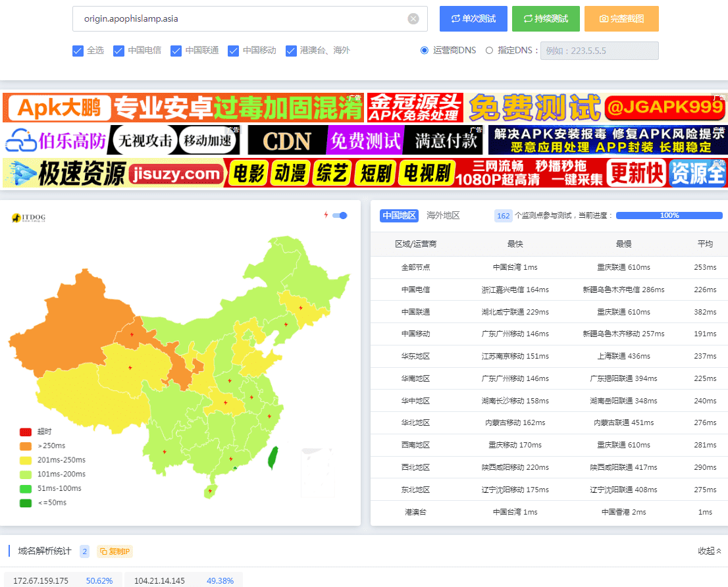The width and height of the screenshot is (728, 587).
Task: Select the 中国地区 tab
Action: [398, 215]
